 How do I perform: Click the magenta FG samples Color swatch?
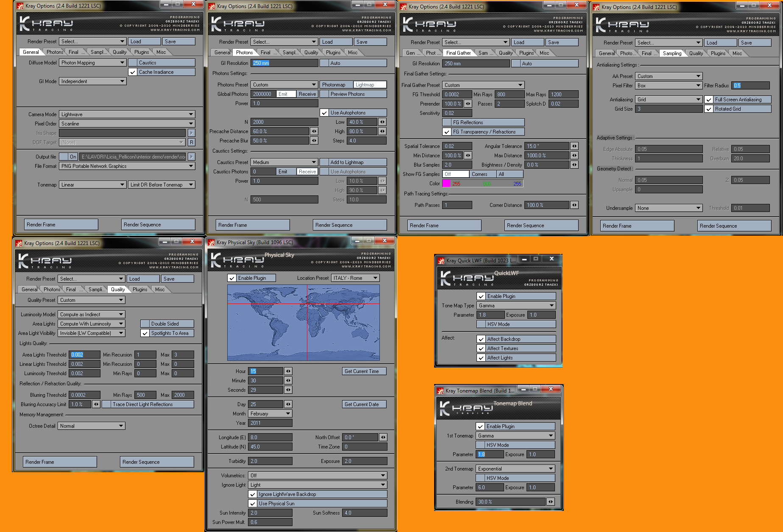(446, 184)
